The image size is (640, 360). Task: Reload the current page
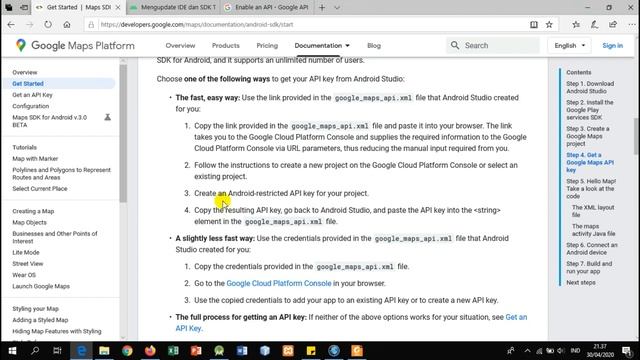coord(48,24)
